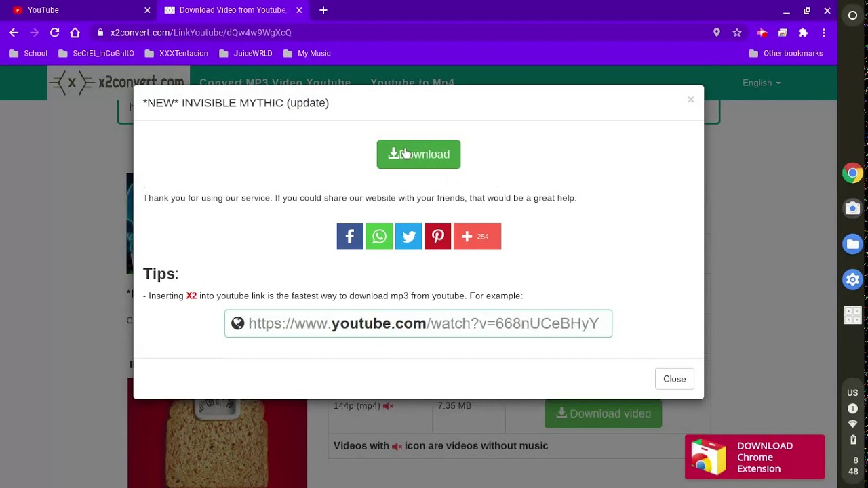This screenshot has width=868, height=488.
Task: Click the Tips heading in the dialog
Action: click(161, 274)
